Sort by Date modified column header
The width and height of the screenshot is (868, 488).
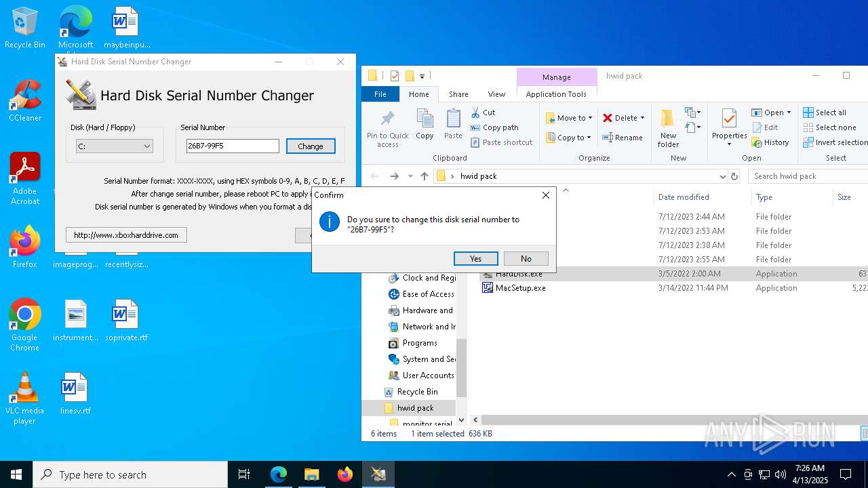[701, 197]
